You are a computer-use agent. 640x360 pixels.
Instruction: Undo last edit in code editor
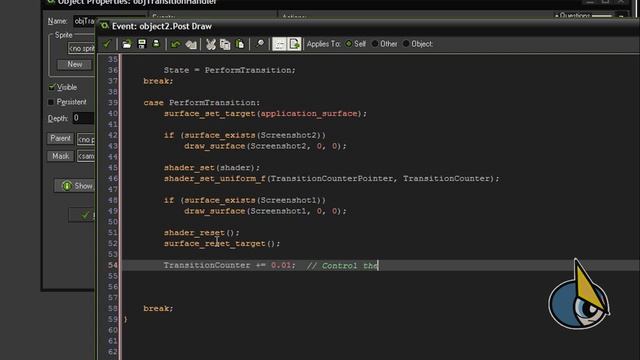(176, 44)
